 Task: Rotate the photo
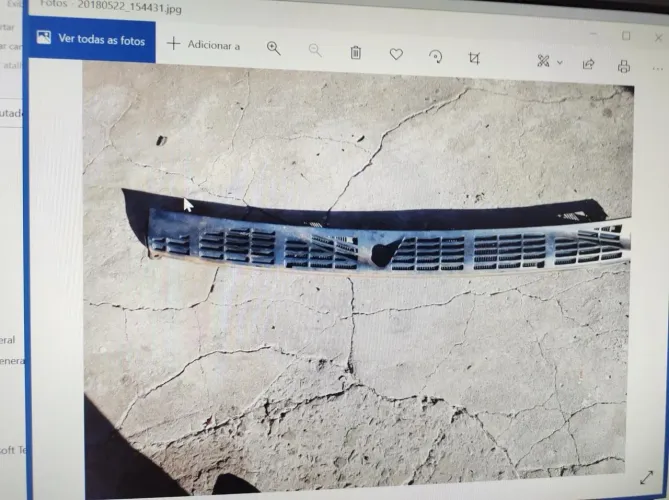[x=435, y=56]
